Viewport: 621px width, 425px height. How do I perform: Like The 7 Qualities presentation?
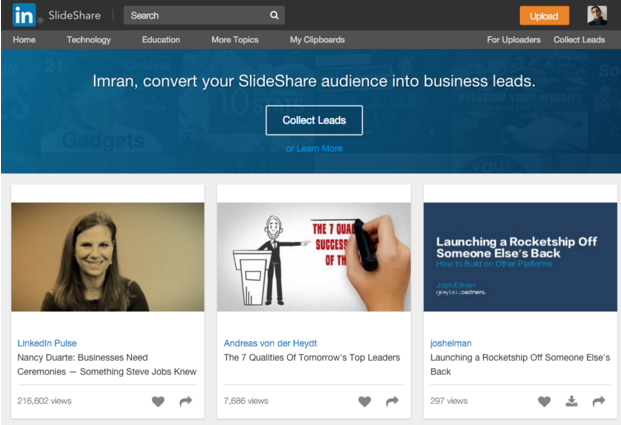[x=364, y=401]
